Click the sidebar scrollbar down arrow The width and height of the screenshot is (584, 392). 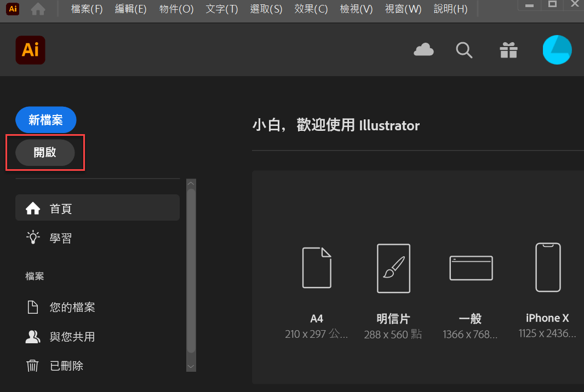pyautogui.click(x=191, y=367)
